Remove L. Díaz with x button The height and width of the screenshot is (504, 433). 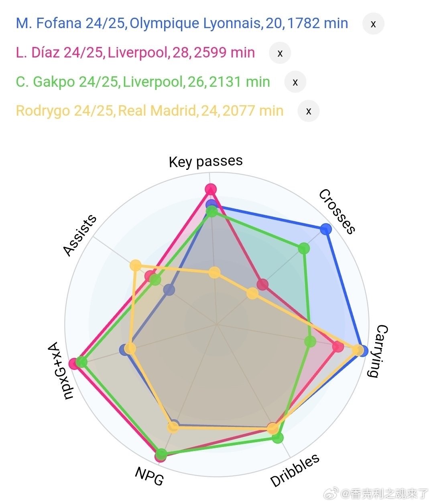pos(280,53)
